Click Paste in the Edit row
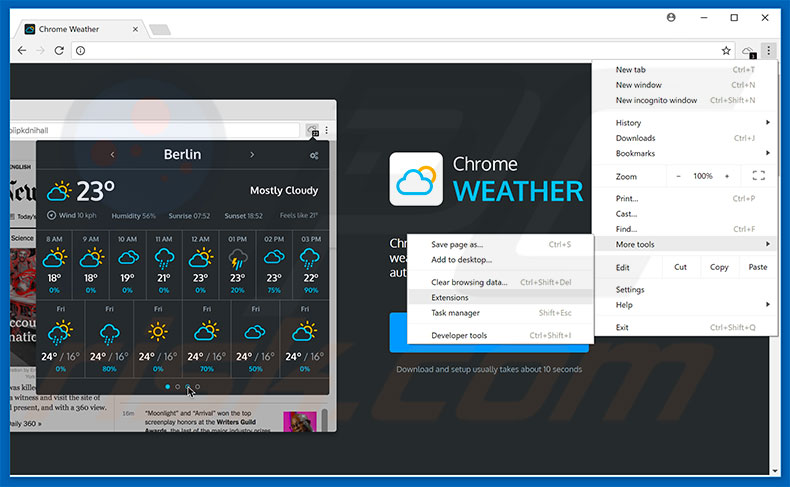Viewport: 790px width, 487px height. pyautogui.click(x=757, y=267)
